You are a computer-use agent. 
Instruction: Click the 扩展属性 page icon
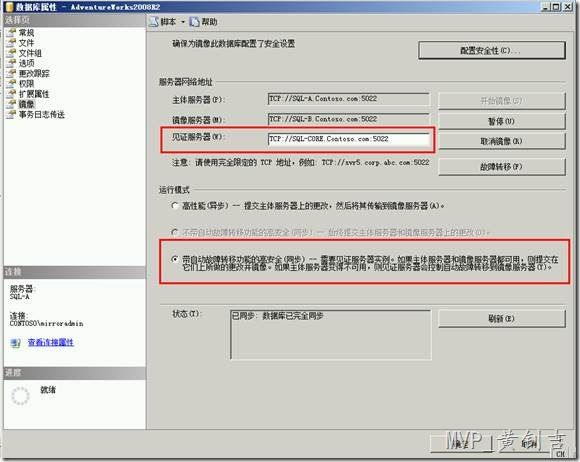tap(11, 94)
